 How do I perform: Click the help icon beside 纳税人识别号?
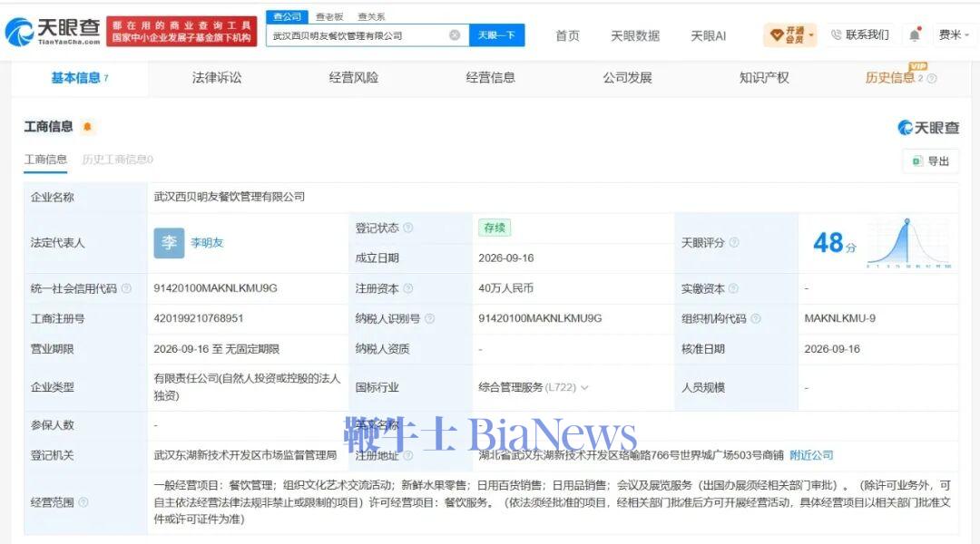(429, 318)
